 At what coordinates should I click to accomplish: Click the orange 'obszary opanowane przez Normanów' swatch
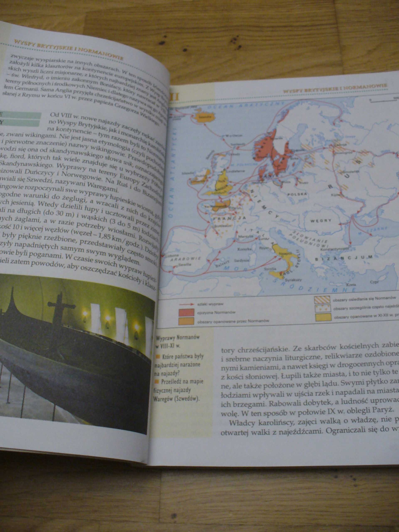[186, 321]
